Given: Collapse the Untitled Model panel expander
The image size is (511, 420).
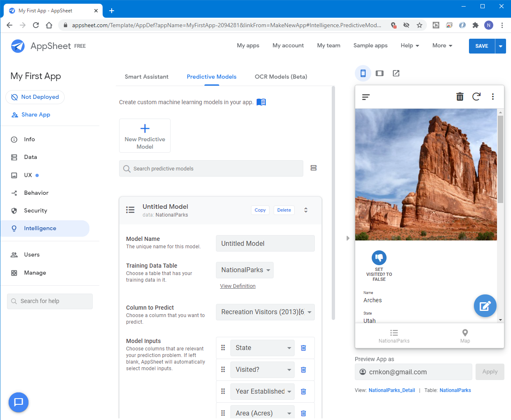Looking at the screenshot, I should (x=306, y=210).
